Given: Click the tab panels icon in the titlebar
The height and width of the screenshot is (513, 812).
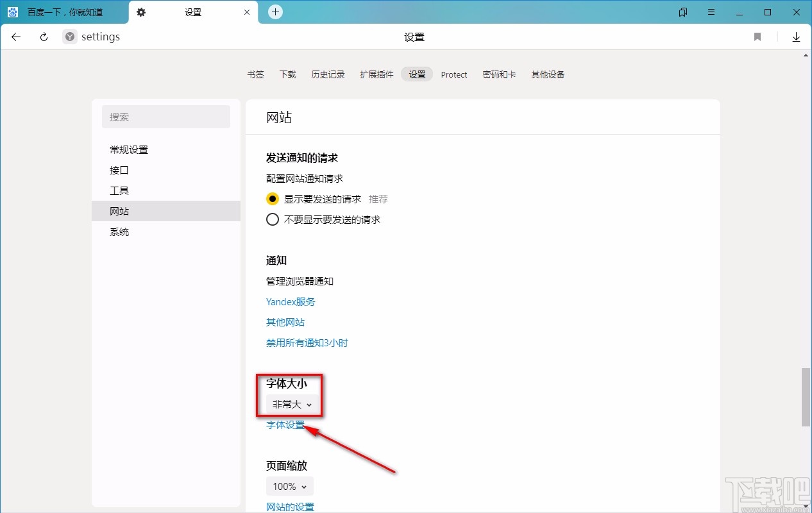Looking at the screenshot, I should (682, 12).
